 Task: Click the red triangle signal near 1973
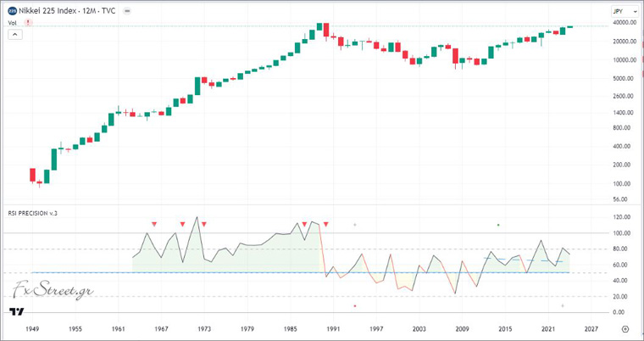pos(204,224)
